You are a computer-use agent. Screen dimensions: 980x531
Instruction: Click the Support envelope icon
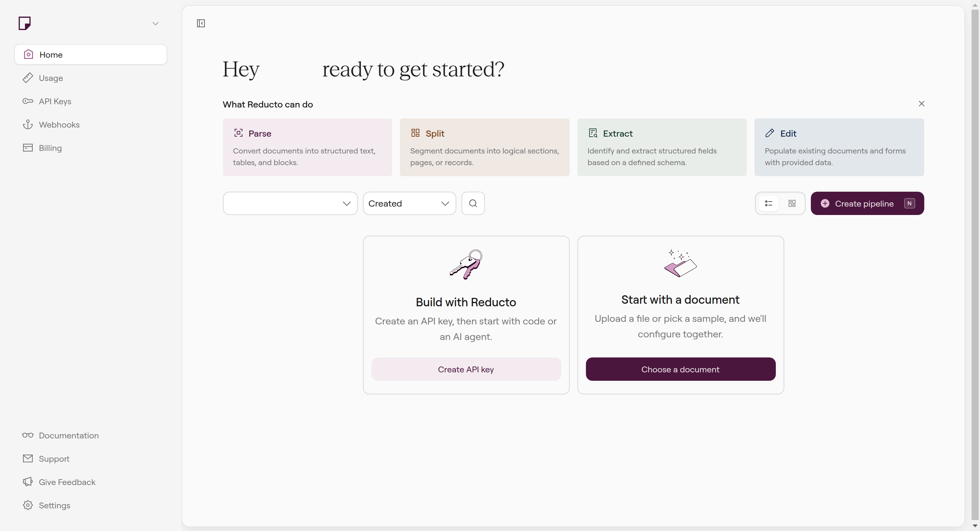click(x=28, y=459)
